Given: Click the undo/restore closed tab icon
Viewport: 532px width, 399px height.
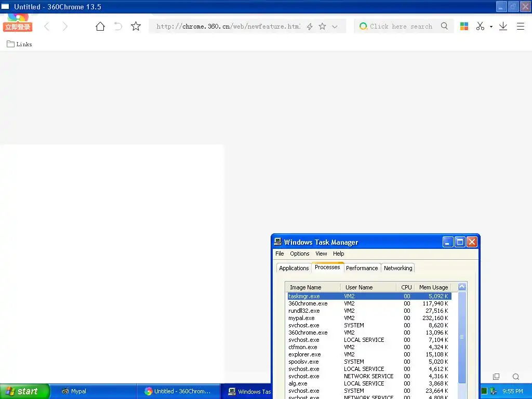Looking at the screenshot, I should [x=118, y=26].
